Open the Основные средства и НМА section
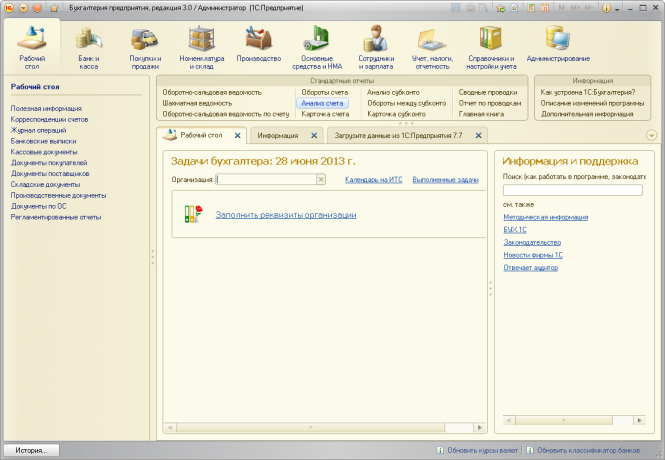This screenshot has width=665, height=460. click(x=317, y=47)
